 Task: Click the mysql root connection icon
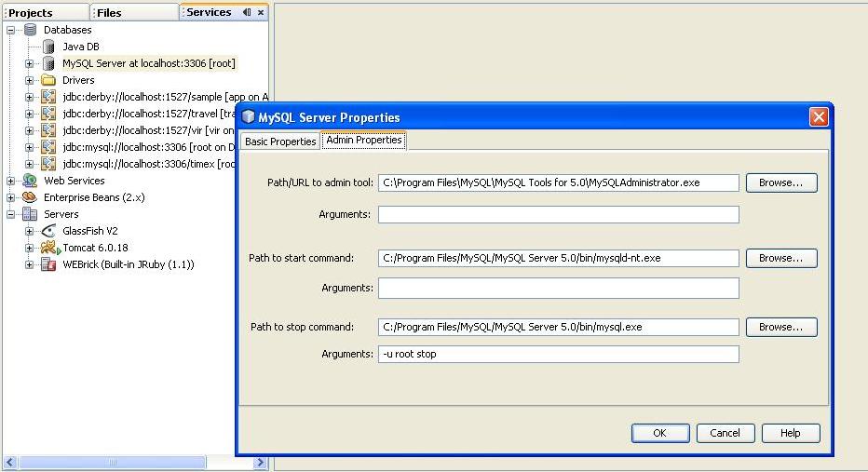(x=48, y=147)
